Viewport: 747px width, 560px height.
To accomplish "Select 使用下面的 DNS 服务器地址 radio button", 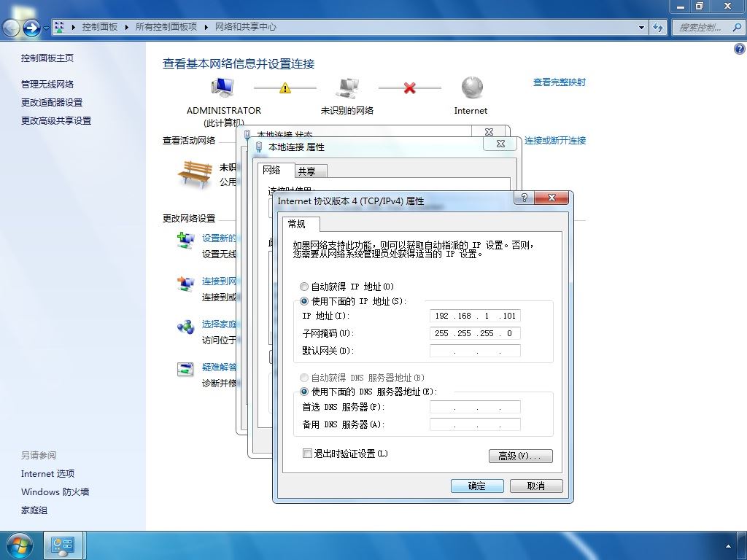I will (304, 392).
